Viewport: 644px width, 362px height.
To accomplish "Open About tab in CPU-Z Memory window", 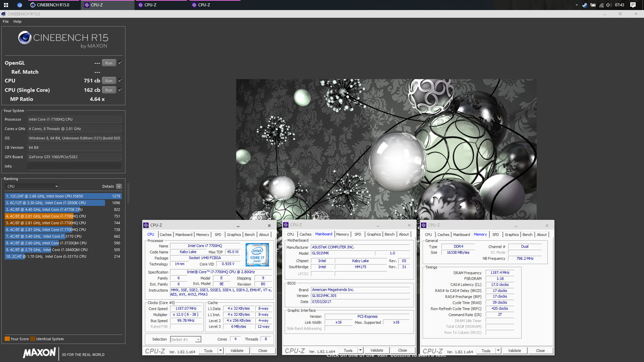I will point(542,235).
